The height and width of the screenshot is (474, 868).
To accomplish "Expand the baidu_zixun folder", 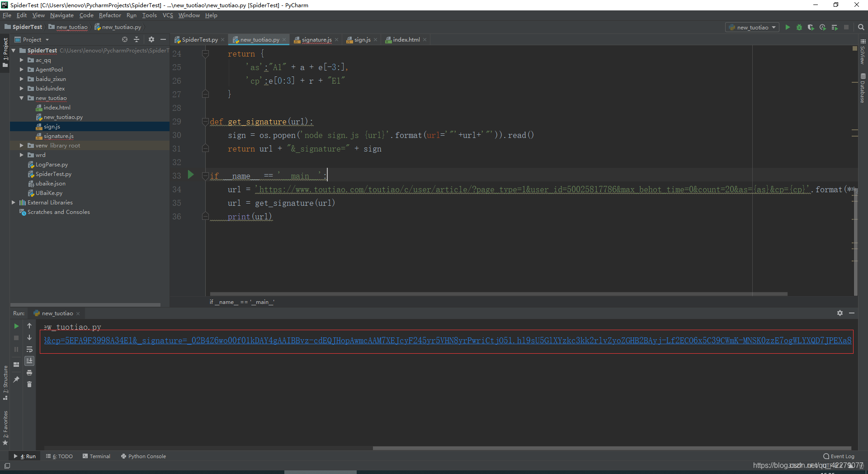I will tap(21, 79).
